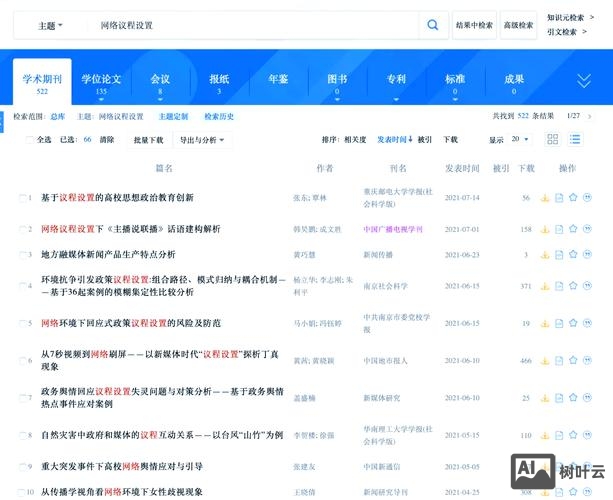Select checkbox for 从7秒视频到网络刷屏
The image size is (613, 500).
pyautogui.click(x=23, y=360)
